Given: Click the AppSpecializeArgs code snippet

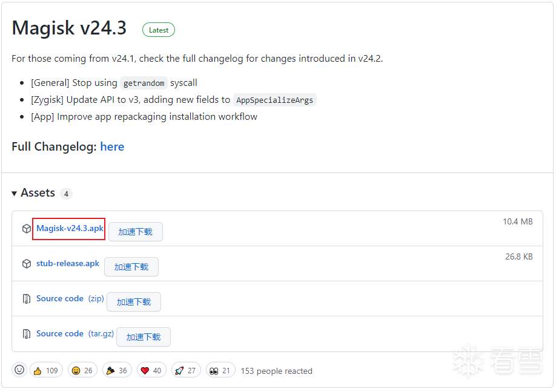Looking at the screenshot, I should click(x=275, y=100).
